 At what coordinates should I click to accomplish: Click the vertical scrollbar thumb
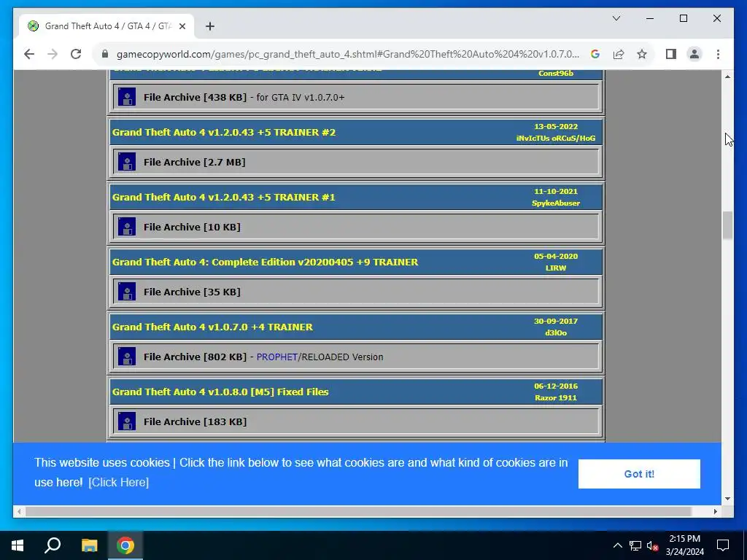point(727,225)
